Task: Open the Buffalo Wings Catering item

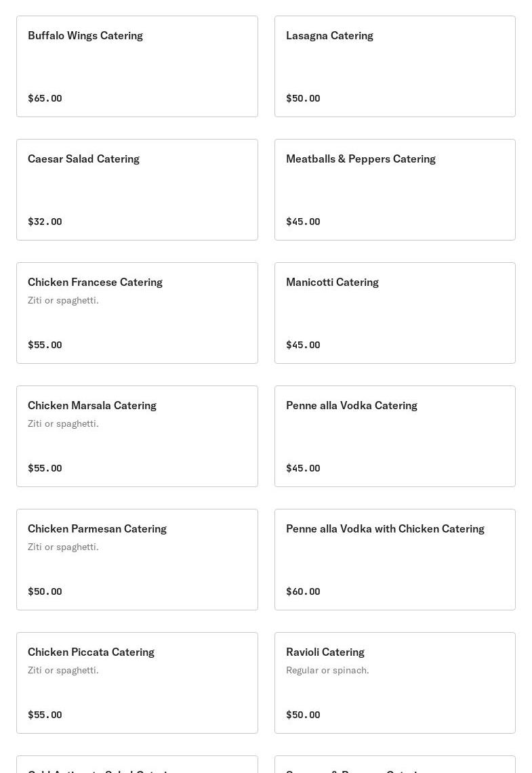Action: [x=137, y=66]
